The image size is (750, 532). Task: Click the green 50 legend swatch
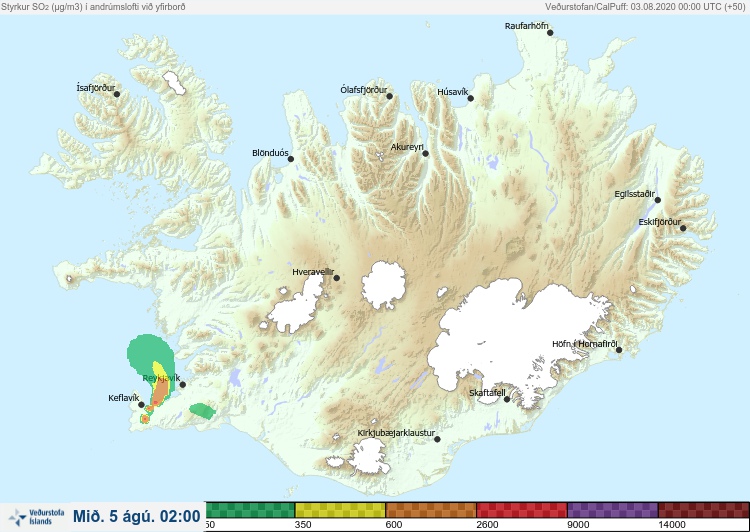pyautogui.click(x=250, y=510)
